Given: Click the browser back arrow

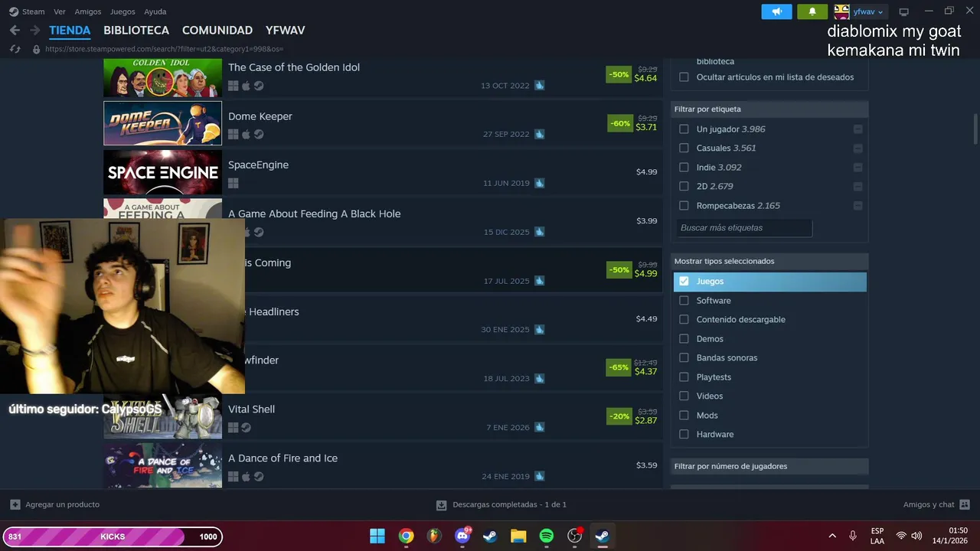Looking at the screenshot, I should (15, 31).
